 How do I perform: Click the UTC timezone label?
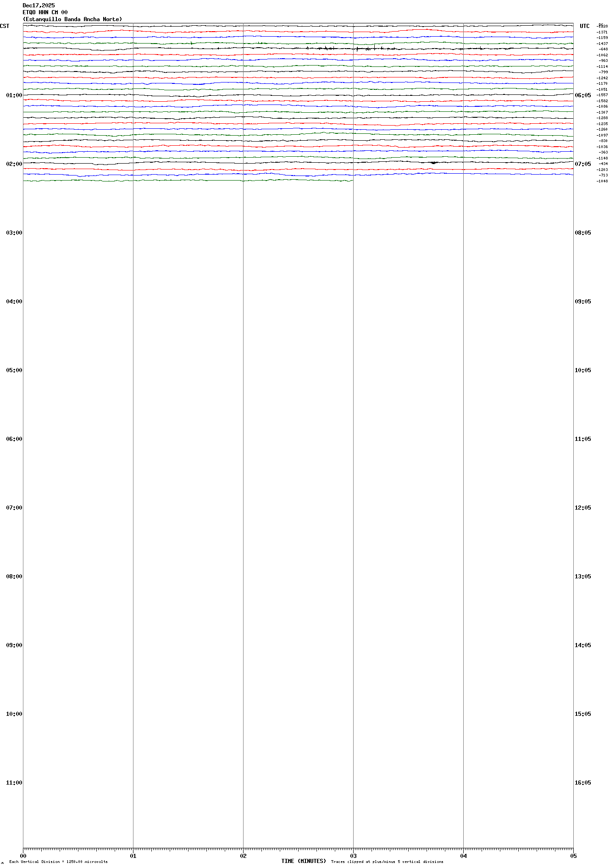[x=584, y=26]
